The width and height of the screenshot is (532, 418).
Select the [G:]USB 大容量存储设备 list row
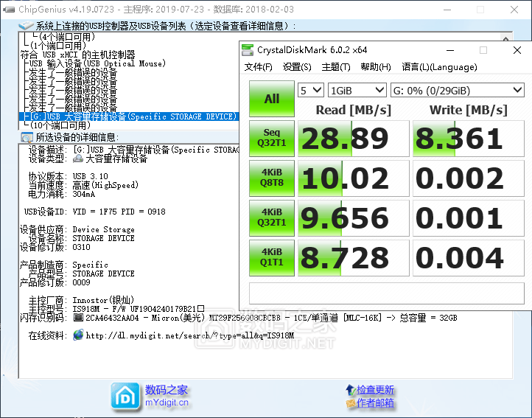[x=129, y=116]
